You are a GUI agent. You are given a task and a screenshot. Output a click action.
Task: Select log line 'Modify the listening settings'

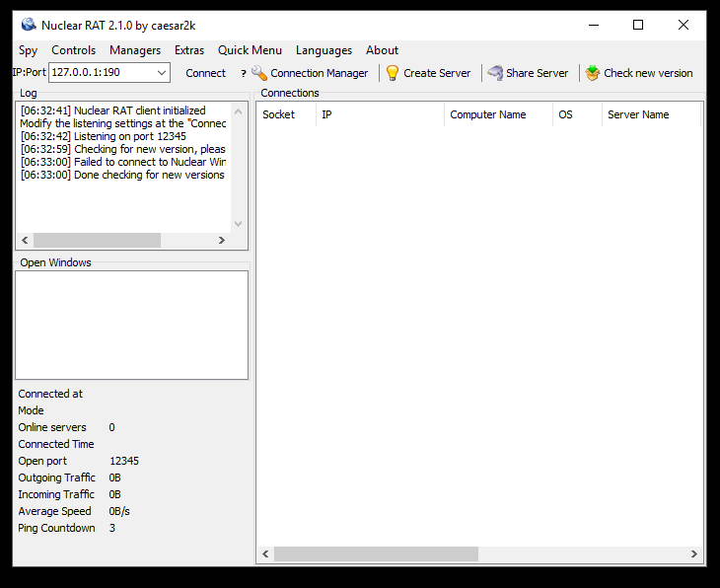(123, 123)
